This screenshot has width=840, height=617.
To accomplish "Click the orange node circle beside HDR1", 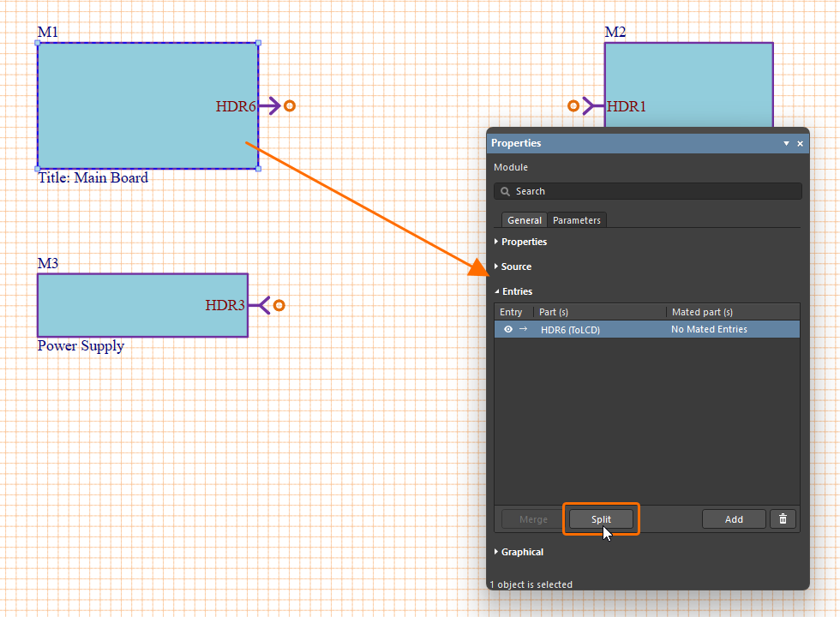I will [573, 105].
